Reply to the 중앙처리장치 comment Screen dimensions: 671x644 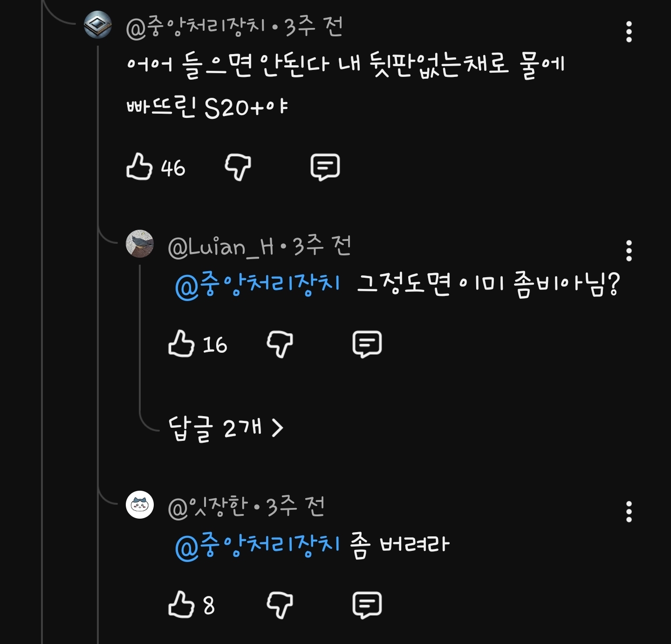click(325, 167)
